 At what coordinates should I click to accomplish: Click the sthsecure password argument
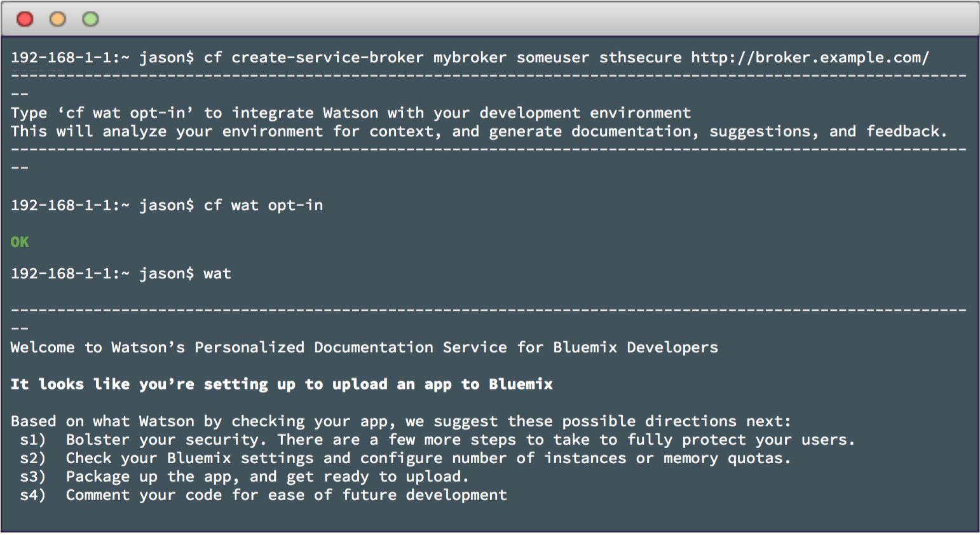point(640,58)
